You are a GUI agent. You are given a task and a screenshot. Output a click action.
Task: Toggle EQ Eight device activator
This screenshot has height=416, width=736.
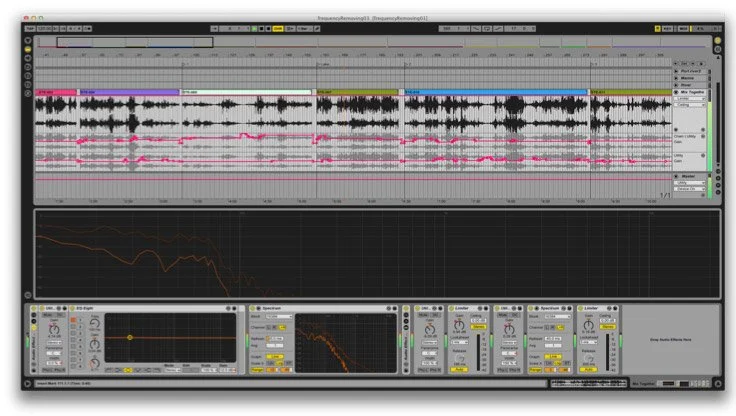(x=72, y=308)
